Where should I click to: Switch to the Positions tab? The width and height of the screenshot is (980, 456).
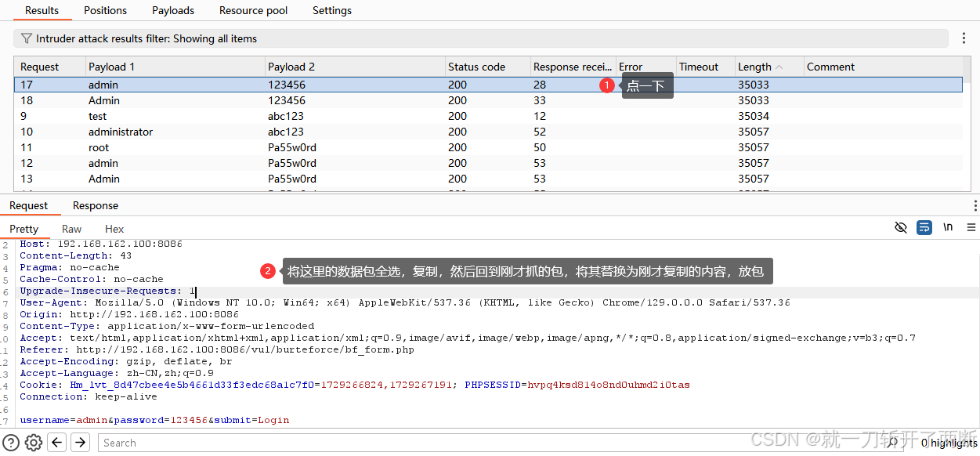[x=105, y=10]
